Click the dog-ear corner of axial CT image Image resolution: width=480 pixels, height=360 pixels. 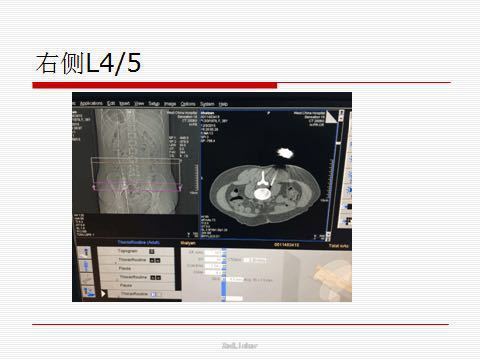click(331, 116)
